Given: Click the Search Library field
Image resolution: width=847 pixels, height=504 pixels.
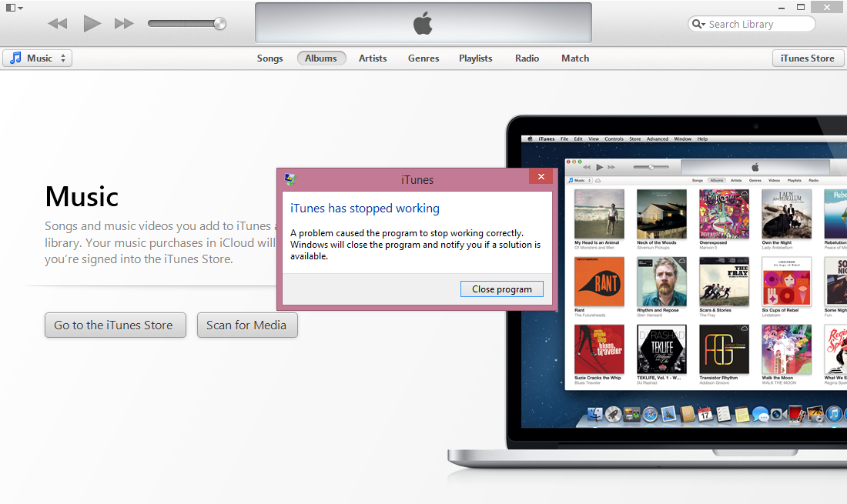Looking at the screenshot, I should tap(752, 25).
